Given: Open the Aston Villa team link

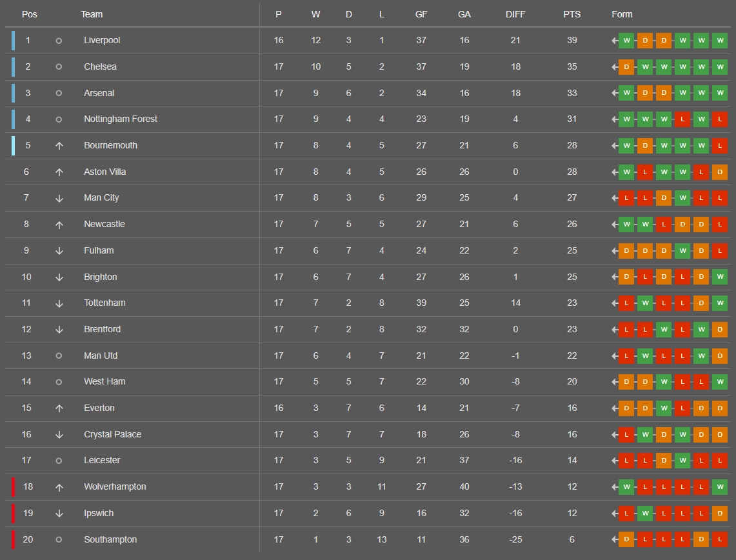Looking at the screenshot, I should (104, 172).
